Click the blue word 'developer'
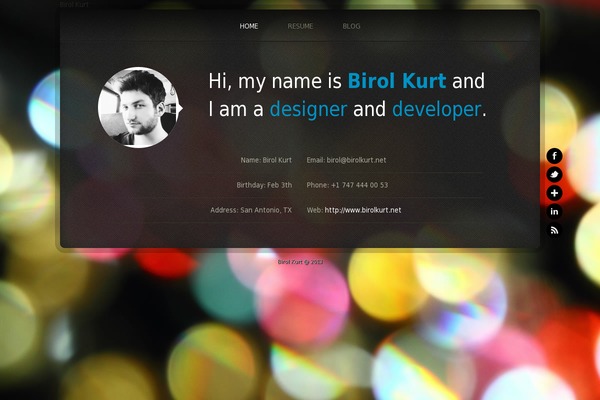 [x=437, y=109]
